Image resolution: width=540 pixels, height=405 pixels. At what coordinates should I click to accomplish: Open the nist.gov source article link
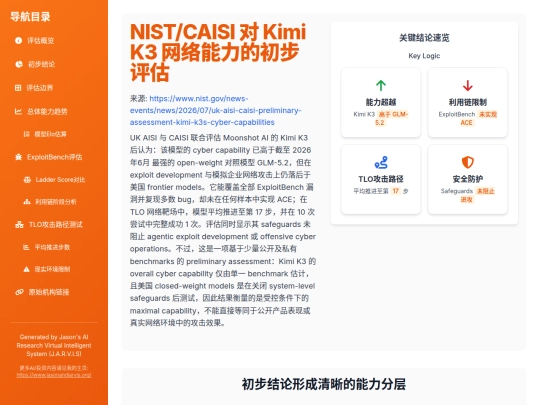pyautogui.click(x=215, y=111)
